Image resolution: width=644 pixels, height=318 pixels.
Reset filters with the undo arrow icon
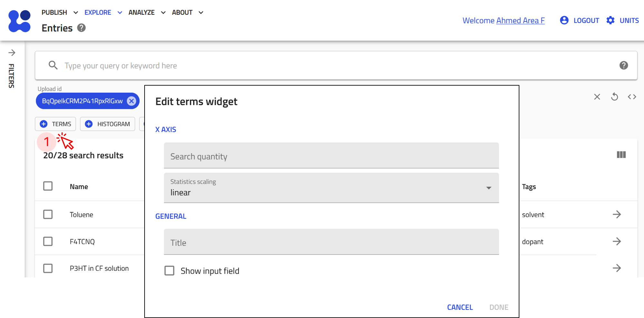click(x=614, y=97)
